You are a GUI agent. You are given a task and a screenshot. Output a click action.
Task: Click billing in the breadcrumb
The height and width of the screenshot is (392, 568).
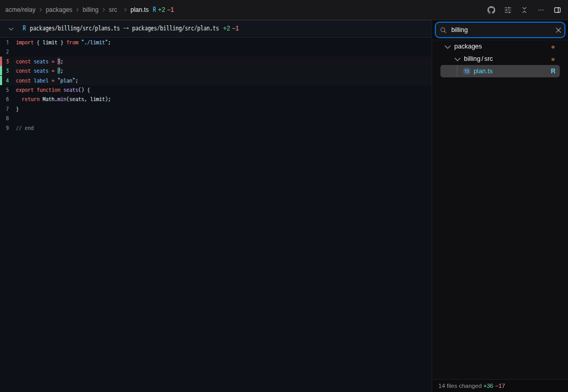coord(90,10)
